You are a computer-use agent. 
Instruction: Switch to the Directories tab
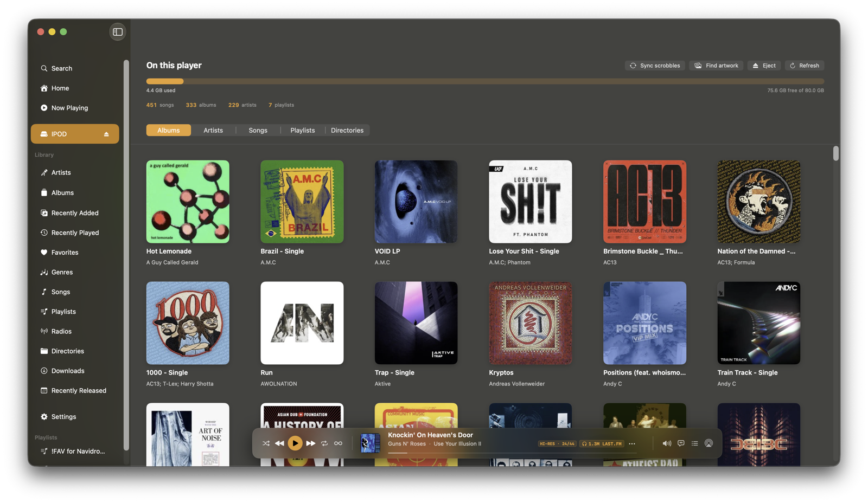(x=347, y=130)
